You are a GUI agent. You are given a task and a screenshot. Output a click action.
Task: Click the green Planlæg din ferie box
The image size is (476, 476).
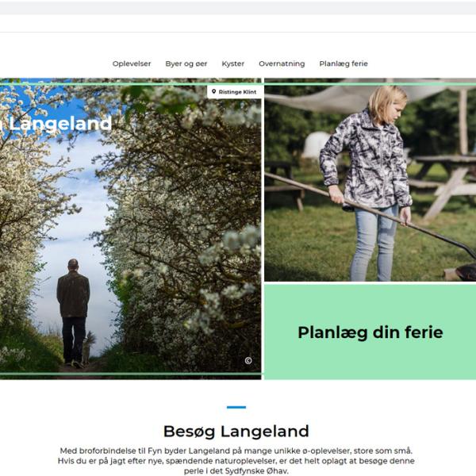(370, 332)
